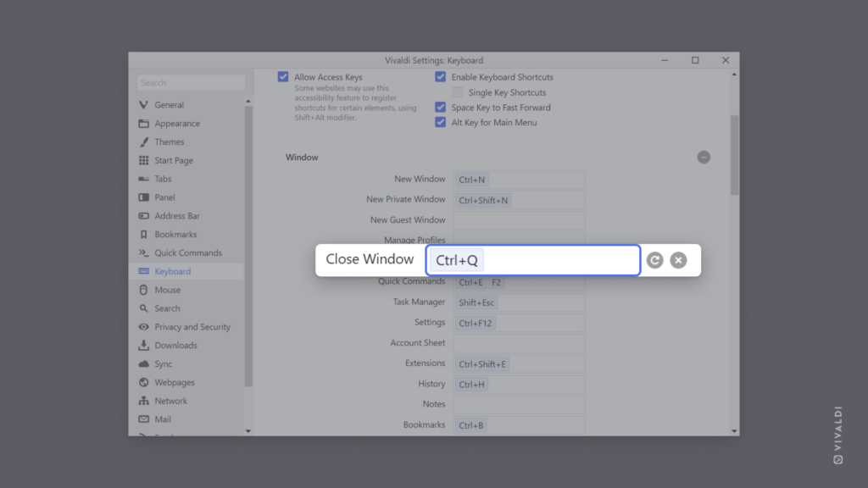Edit the Extensions shortcut field
The height and width of the screenshot is (488, 868).
520,364
